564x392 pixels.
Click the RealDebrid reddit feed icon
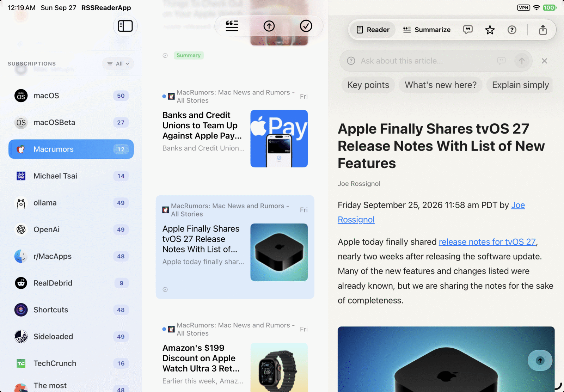coord(21,283)
